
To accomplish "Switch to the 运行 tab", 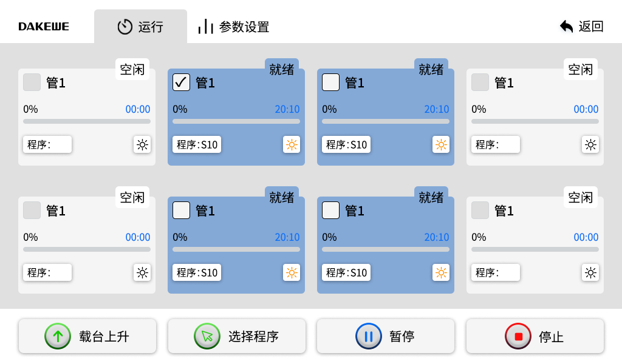I will (x=140, y=27).
